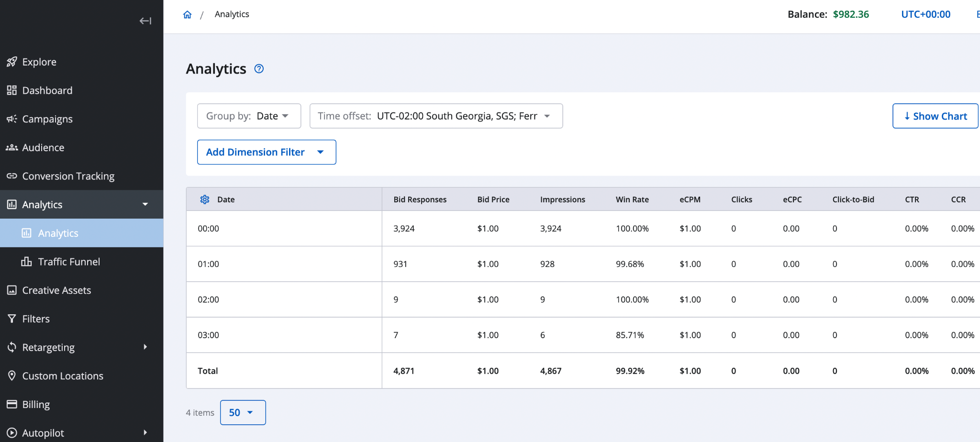Click the 4,871 total bid responses

coord(404,371)
